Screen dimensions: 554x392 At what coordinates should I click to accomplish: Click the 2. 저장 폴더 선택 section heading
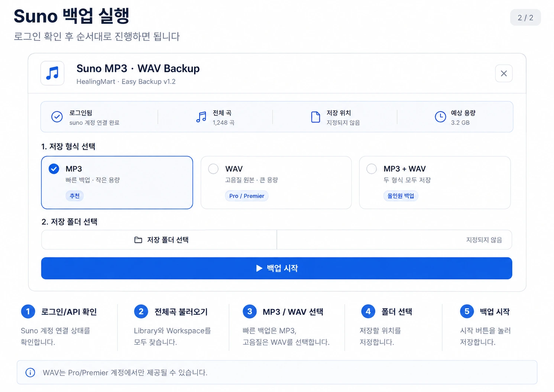pyautogui.click(x=69, y=222)
